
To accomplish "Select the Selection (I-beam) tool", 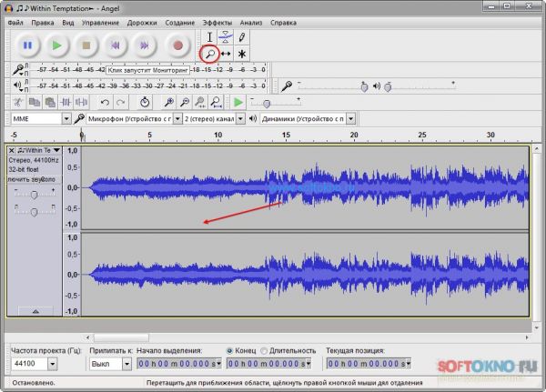I will (210, 37).
